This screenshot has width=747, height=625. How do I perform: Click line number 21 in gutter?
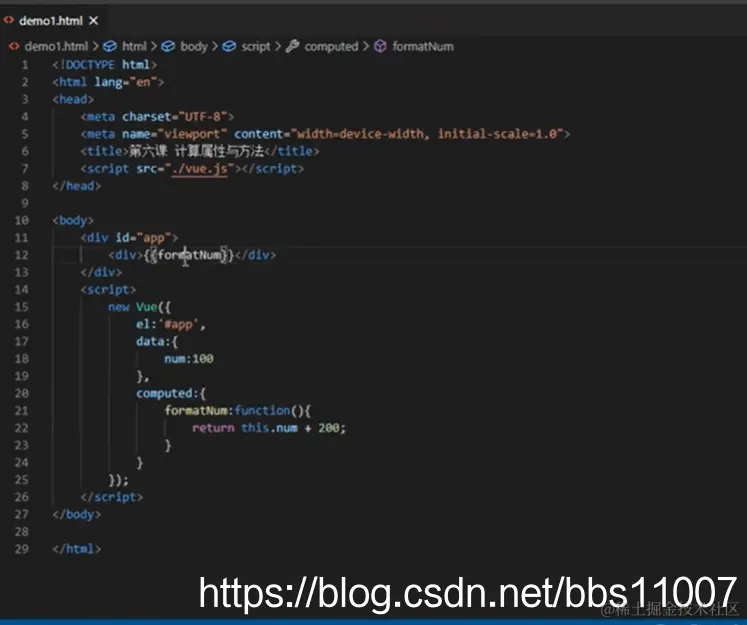[x=21, y=411]
